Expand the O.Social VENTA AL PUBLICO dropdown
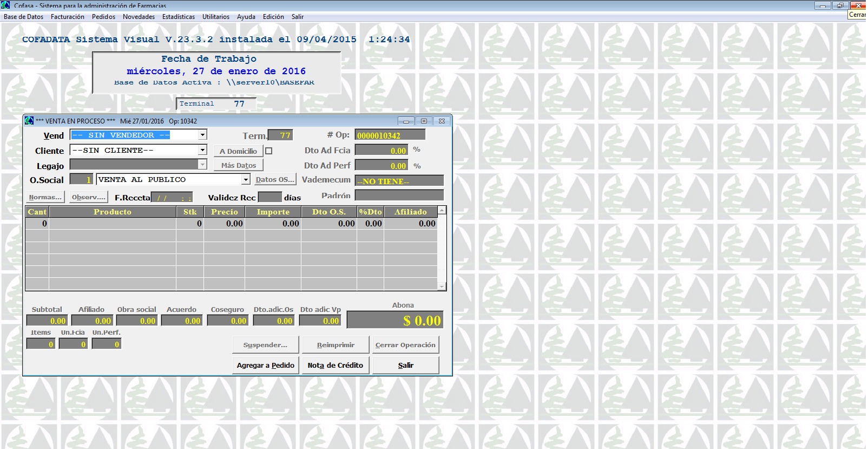 point(246,179)
